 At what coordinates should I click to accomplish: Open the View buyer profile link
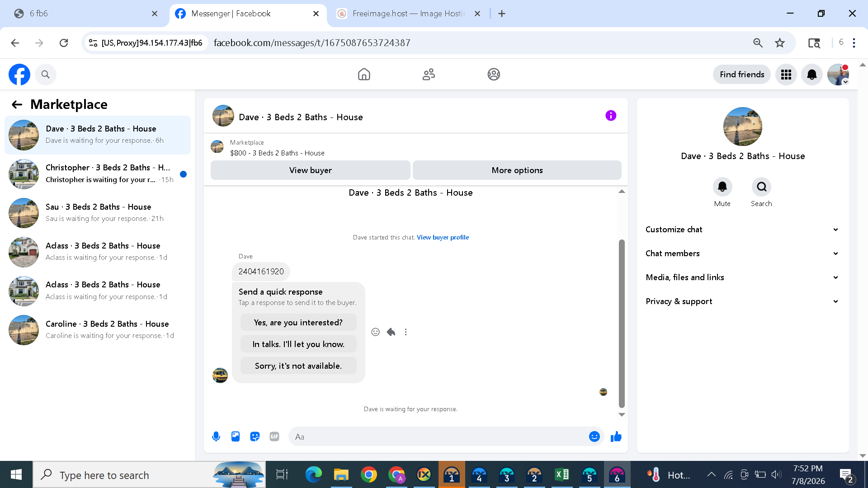pyautogui.click(x=443, y=237)
